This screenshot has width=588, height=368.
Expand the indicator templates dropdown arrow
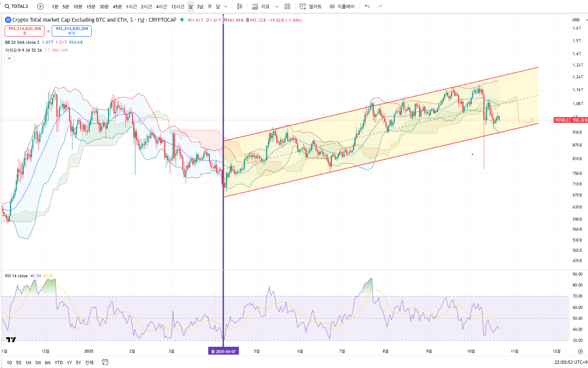click(x=277, y=7)
